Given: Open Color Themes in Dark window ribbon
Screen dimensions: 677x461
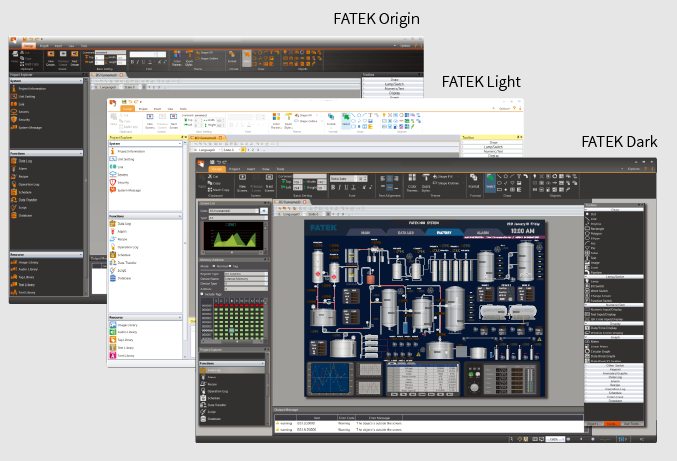Looking at the screenshot, I should tap(411, 183).
